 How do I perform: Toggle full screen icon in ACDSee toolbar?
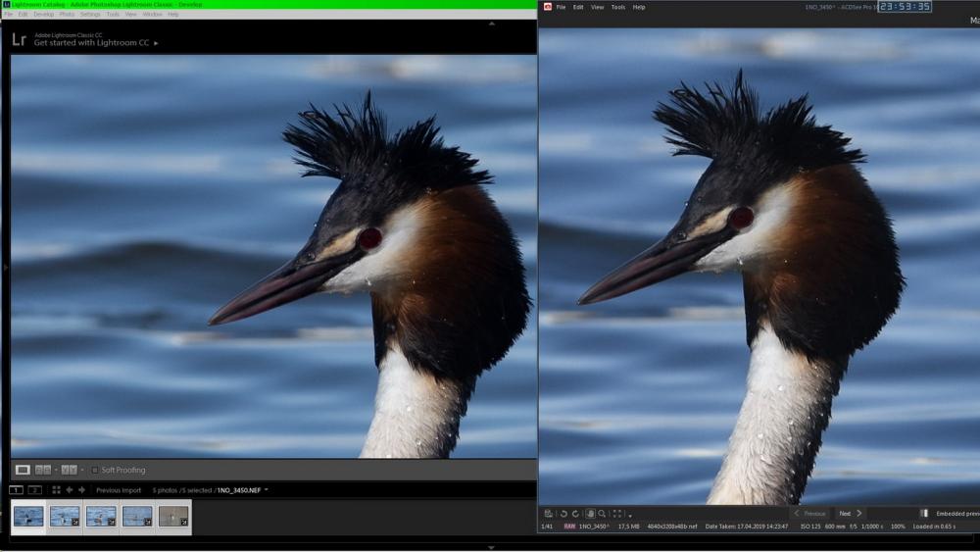coord(617,513)
